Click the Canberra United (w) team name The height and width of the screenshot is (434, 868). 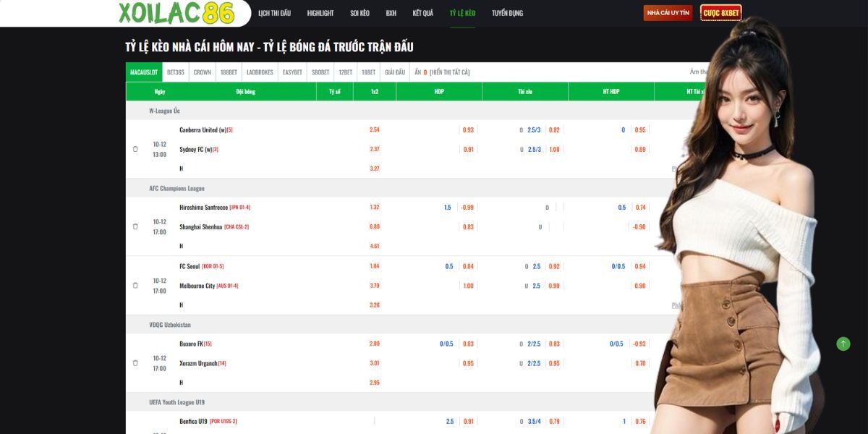(203, 130)
